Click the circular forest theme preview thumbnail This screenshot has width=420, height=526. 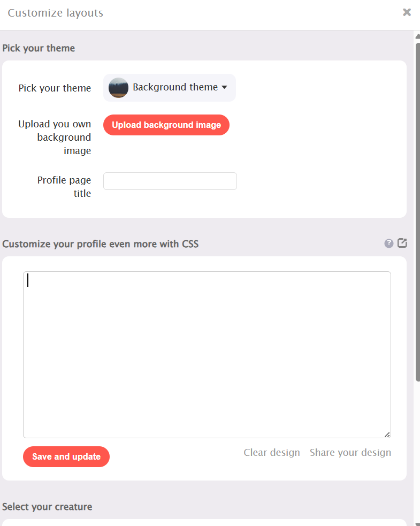[118, 88]
